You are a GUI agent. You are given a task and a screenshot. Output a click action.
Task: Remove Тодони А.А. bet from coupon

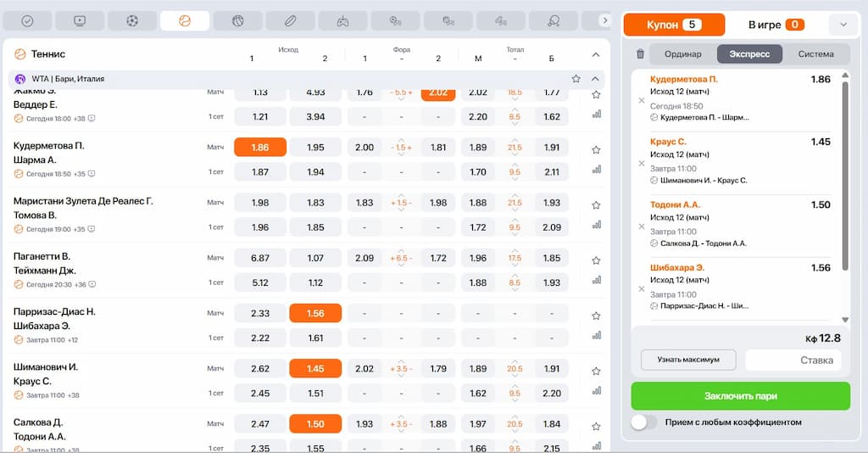coord(641,226)
